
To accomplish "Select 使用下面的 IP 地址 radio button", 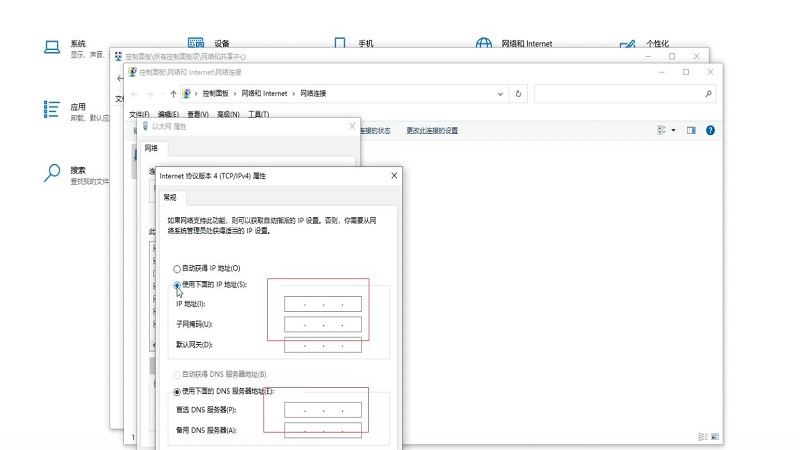I will coord(177,285).
